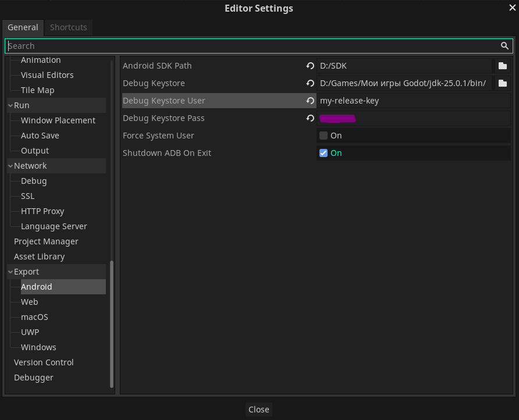Enable Force System User checkbox
This screenshot has width=519, height=420.
pyautogui.click(x=324, y=136)
